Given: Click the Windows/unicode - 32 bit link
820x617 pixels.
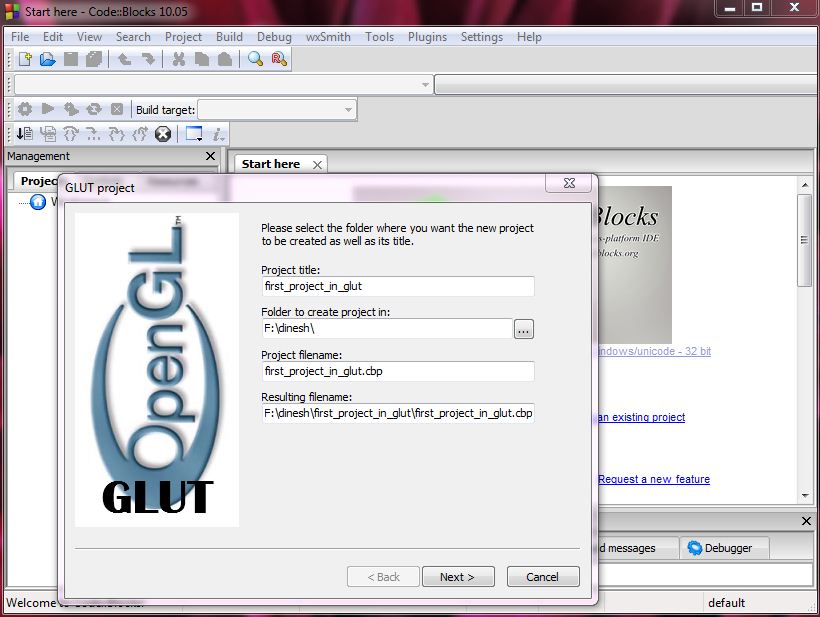Looking at the screenshot, I should coord(654,351).
